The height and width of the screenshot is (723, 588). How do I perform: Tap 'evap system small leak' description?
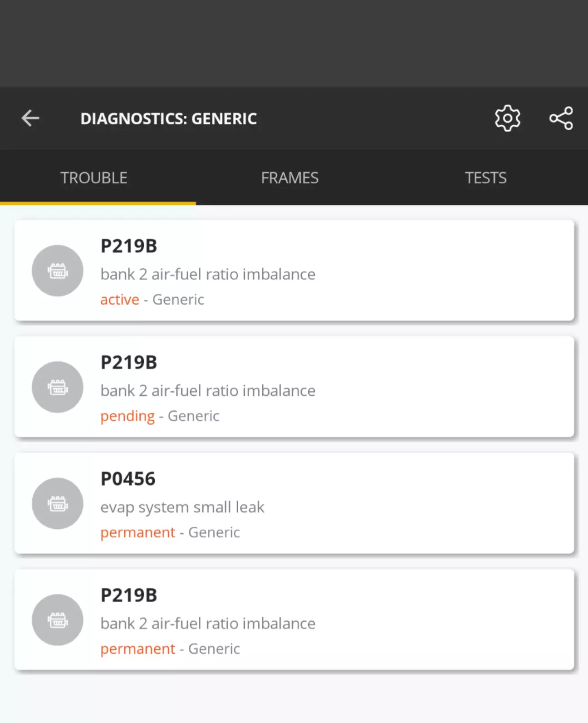click(x=182, y=507)
